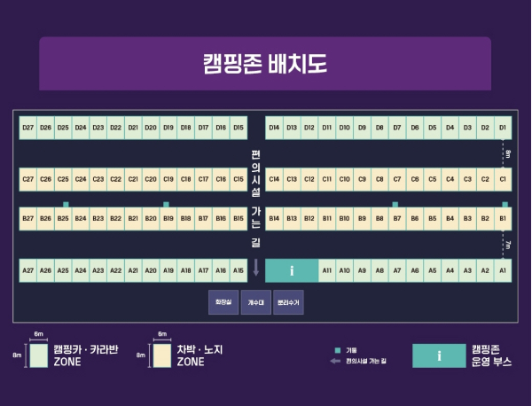
Task: Click the cream 차박·노지 ZONE legend swatch
Action: [x=162, y=355]
